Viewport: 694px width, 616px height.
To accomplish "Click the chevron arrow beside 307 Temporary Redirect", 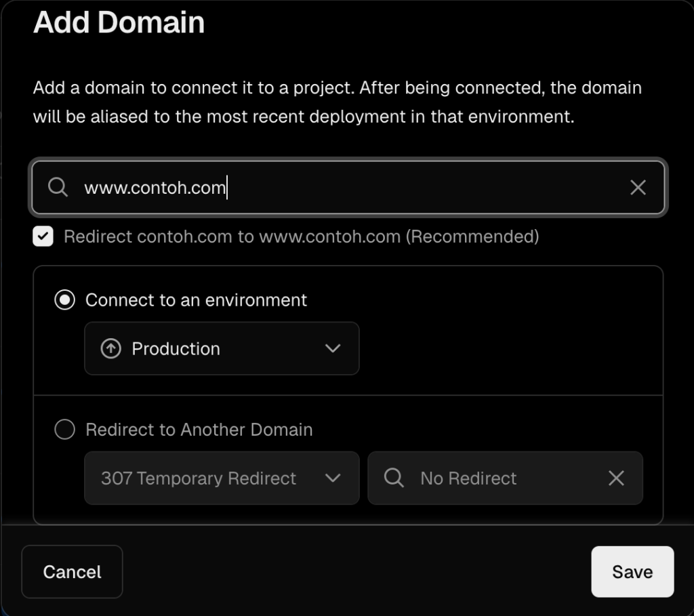I will pyautogui.click(x=332, y=478).
